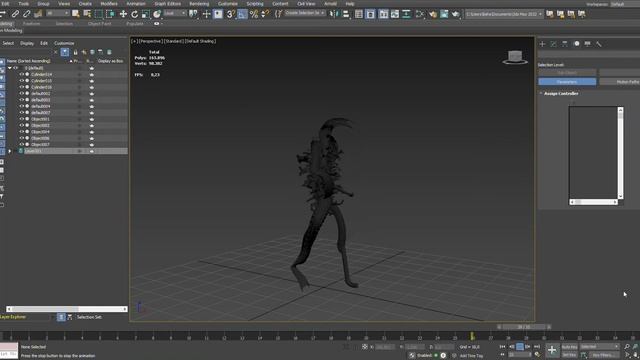The image size is (640, 360).
Task: Click the ViewCube in viewport
Action: (x=515, y=57)
